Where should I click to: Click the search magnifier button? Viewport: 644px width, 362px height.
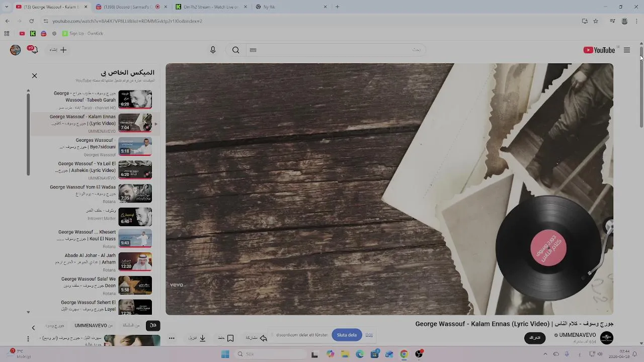[x=235, y=50]
